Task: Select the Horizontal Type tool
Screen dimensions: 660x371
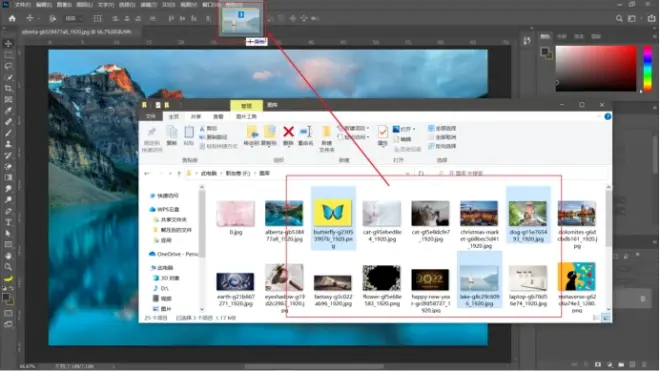Action: (x=8, y=222)
